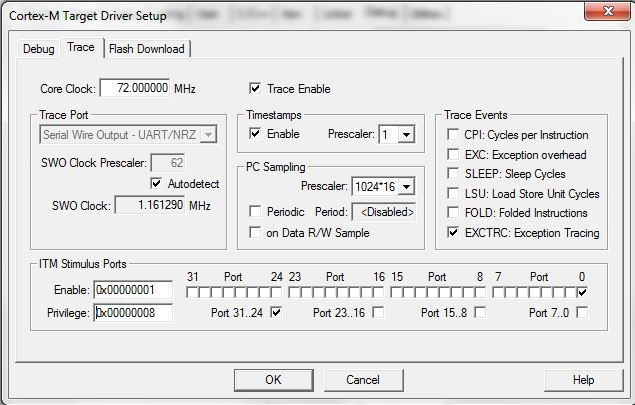Click the ITM Privilege hex field
This screenshot has height=405, width=635.
[133, 312]
